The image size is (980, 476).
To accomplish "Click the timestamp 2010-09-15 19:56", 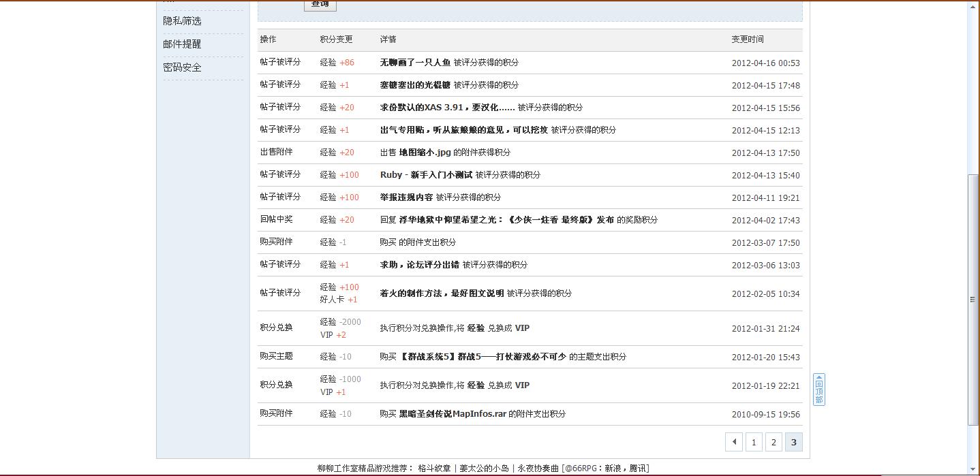I will click(x=766, y=415).
